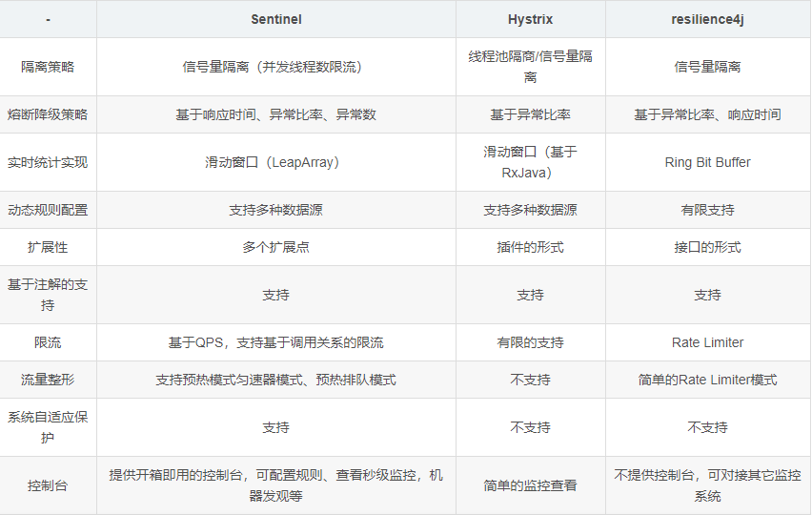Viewport: 812px width, 515px height.
Task: Select the 系统自适应保护 row label
Action: [x=48, y=427]
